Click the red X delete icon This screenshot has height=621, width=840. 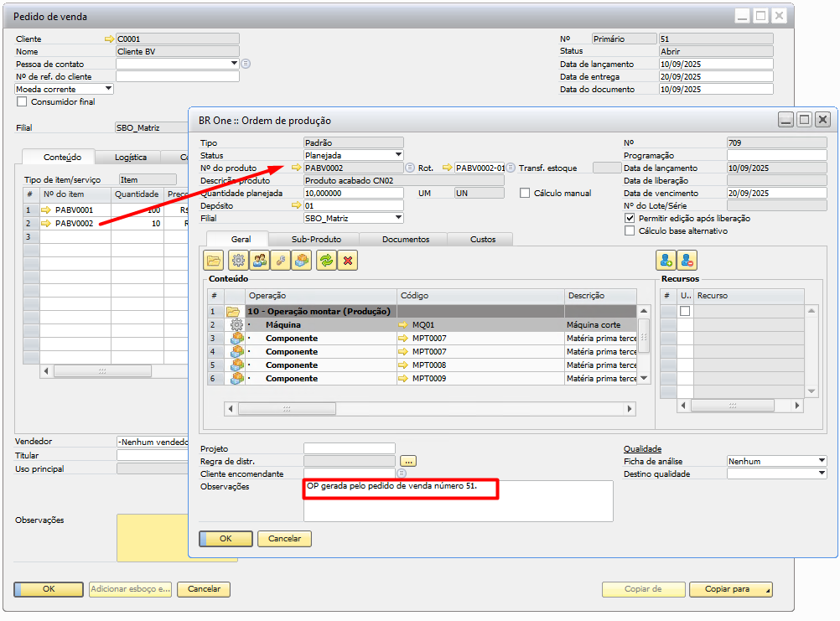pos(347,261)
